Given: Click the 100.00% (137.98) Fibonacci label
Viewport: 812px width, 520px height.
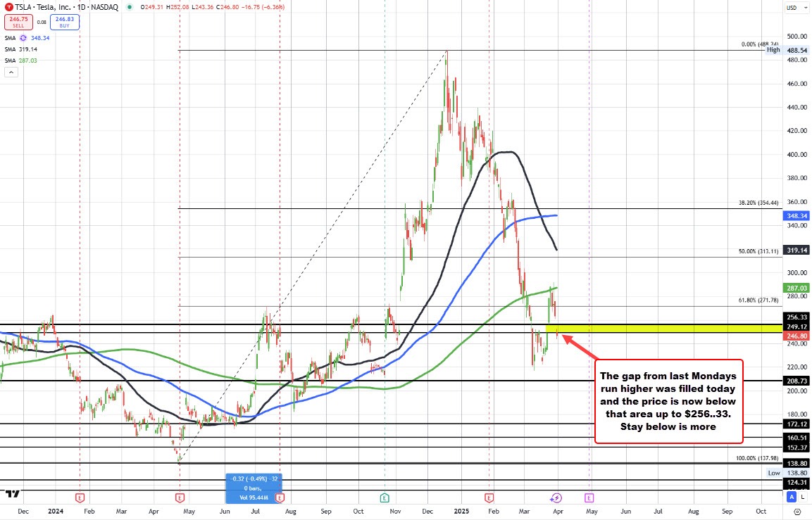Looking at the screenshot, I should point(757,458).
